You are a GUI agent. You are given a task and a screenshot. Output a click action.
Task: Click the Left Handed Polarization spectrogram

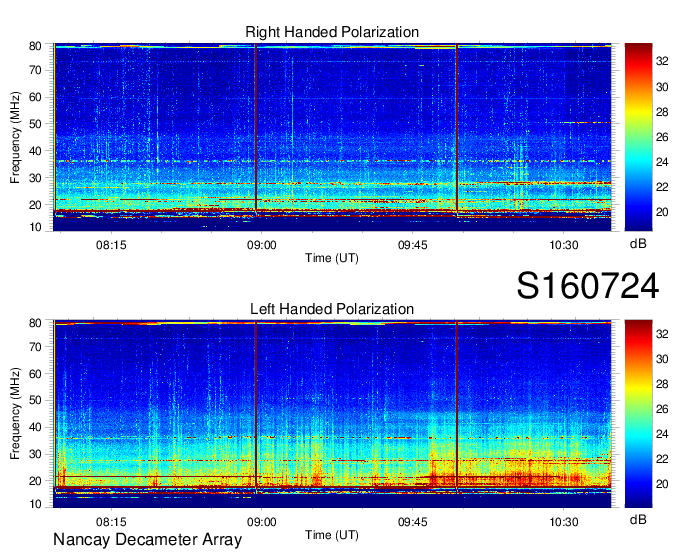coord(332,414)
